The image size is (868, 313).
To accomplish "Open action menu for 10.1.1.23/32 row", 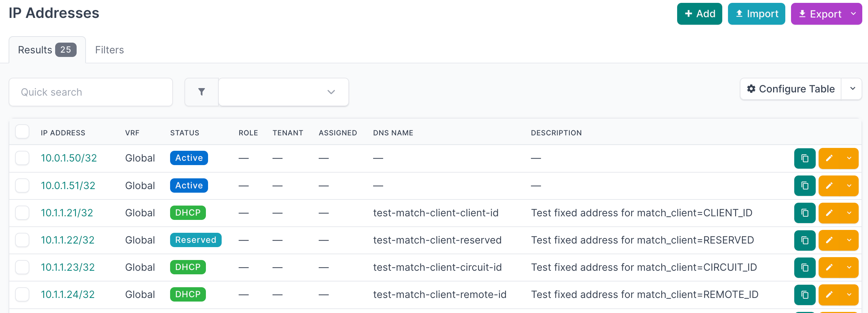I will (x=849, y=267).
